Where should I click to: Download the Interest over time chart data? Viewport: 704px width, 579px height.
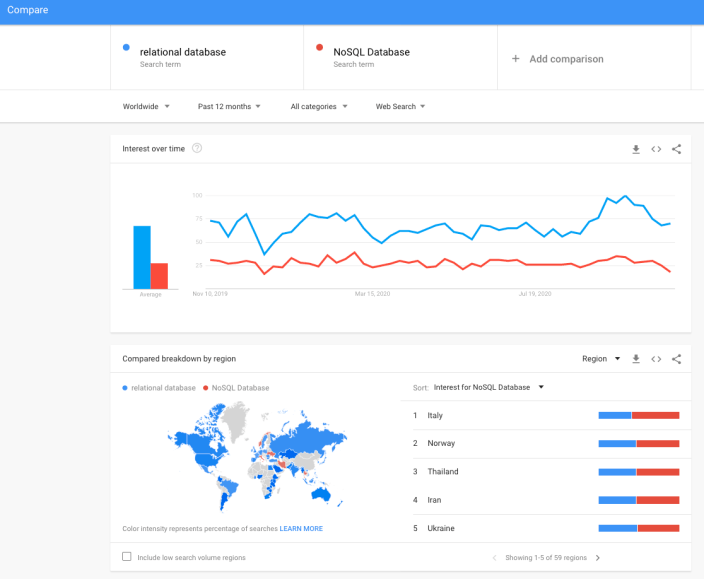click(x=636, y=149)
